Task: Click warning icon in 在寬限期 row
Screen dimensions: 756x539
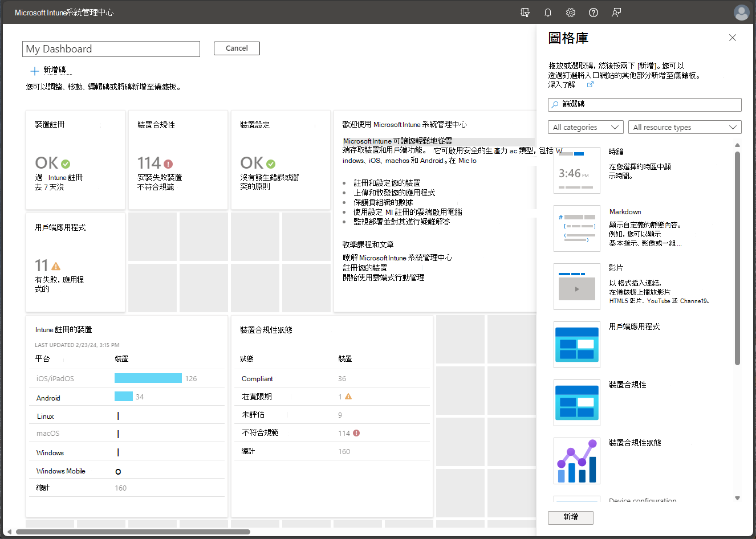Action: [348, 397]
